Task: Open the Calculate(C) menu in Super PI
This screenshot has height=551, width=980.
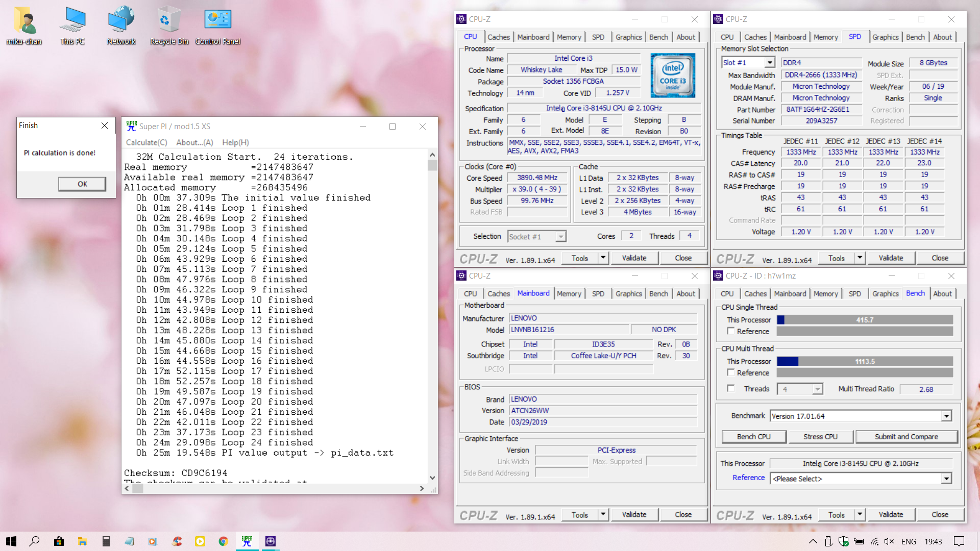Action: pos(146,142)
